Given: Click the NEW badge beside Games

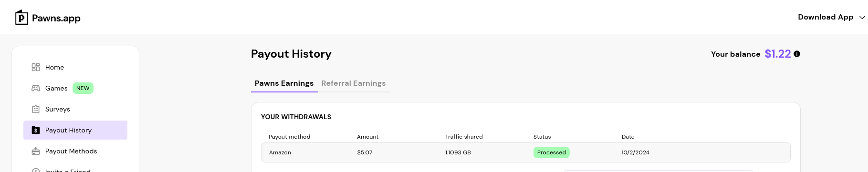Looking at the screenshot, I should coord(83,88).
